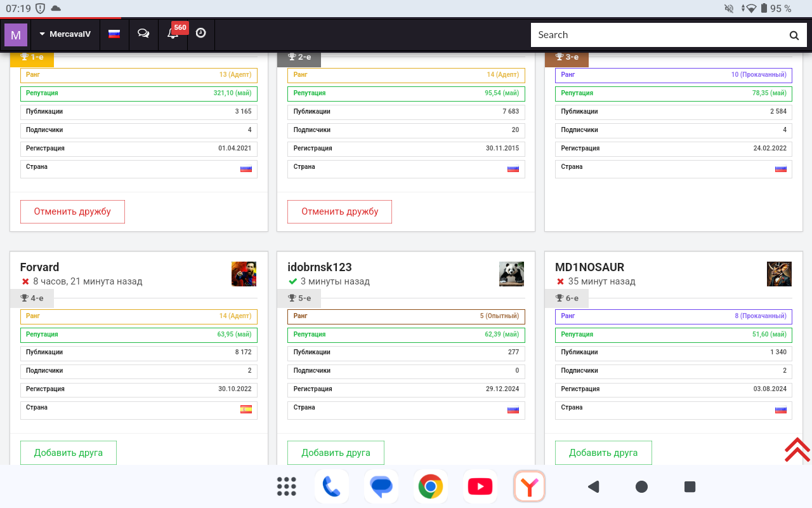The image size is (812, 508).
Task: Expand the MercavalV user dropdown
Action: click(65, 34)
